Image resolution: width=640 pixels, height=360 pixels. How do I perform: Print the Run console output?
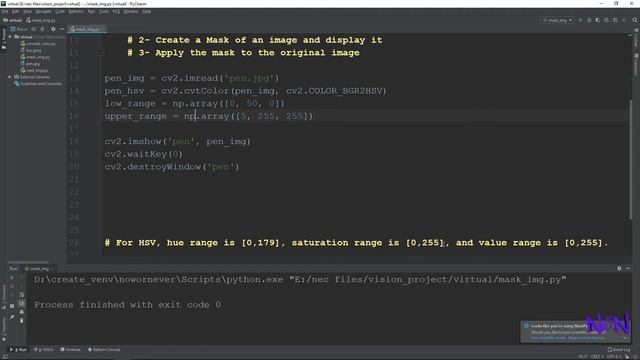22,312
